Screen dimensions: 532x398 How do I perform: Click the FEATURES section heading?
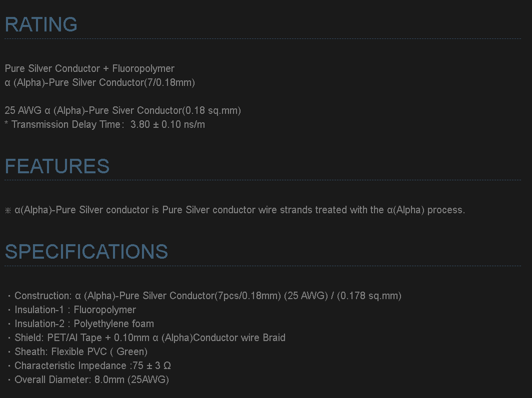[57, 166]
